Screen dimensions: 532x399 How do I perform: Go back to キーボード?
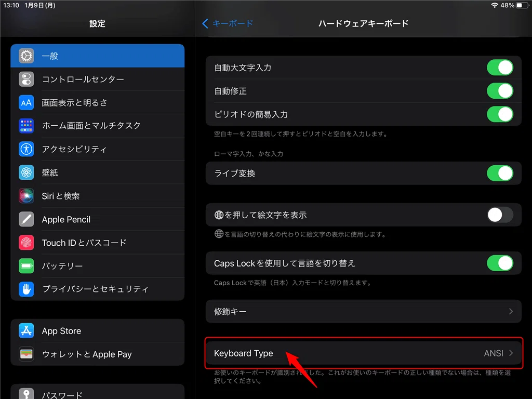point(228,23)
